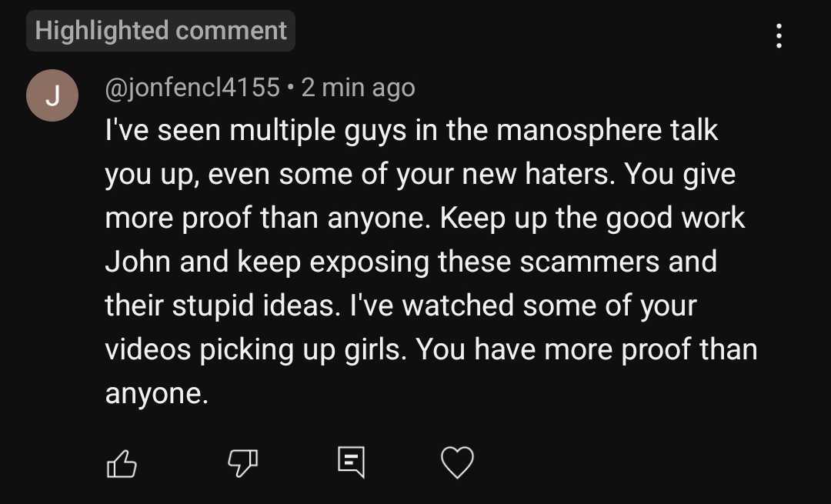Like the comment from @jonfencl4155
The height and width of the screenshot is (504, 831).
click(121, 462)
